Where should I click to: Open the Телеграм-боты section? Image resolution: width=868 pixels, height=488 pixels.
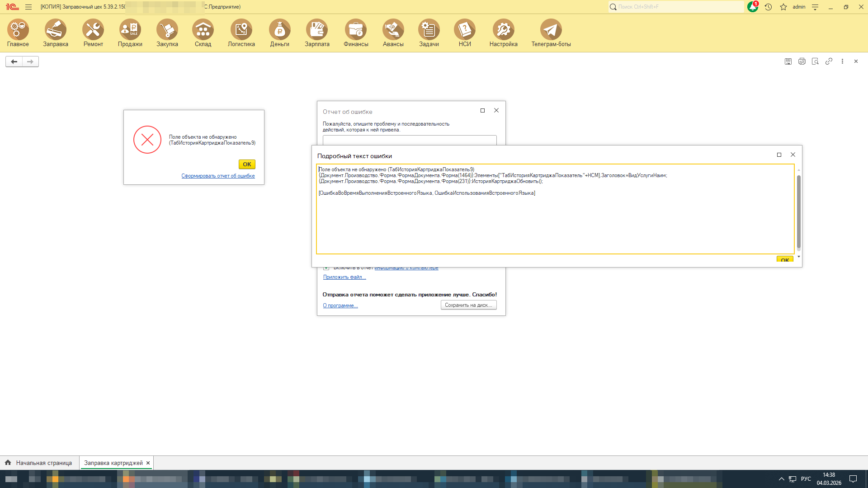[551, 33]
